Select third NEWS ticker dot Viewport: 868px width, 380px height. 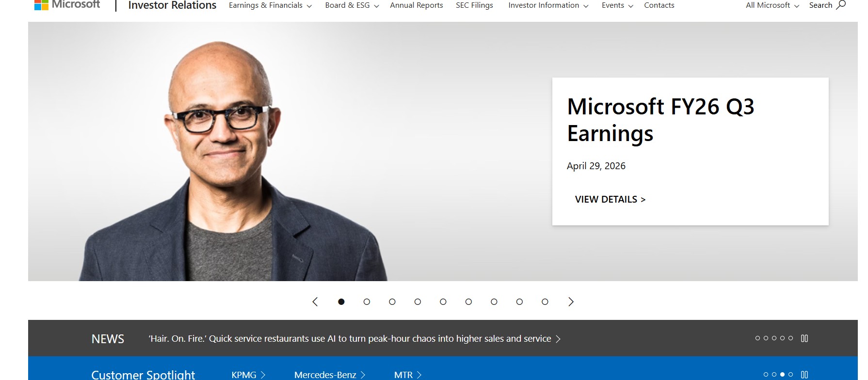[774, 338]
